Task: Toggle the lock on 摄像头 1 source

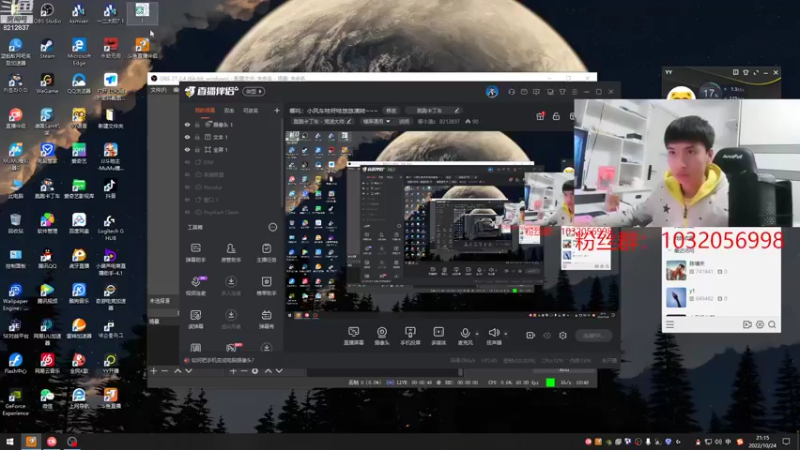Action: click(x=197, y=124)
